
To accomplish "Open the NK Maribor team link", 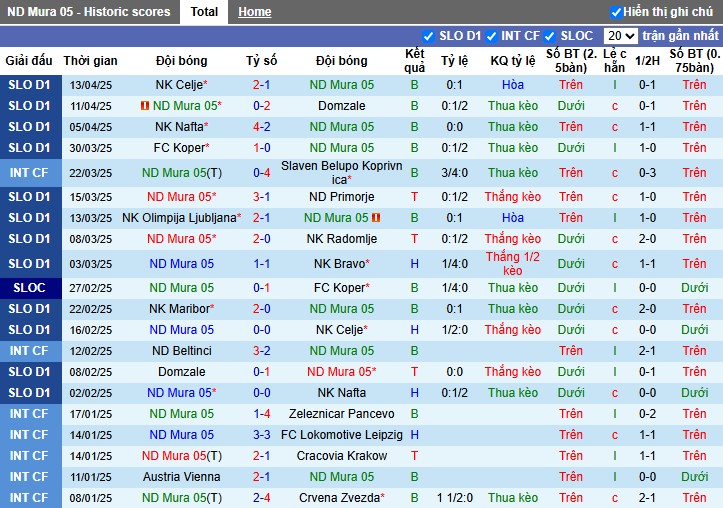I will click(179, 309).
